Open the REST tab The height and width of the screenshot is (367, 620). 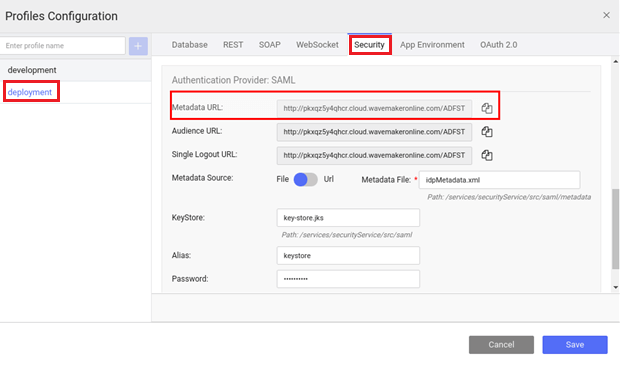click(x=233, y=45)
